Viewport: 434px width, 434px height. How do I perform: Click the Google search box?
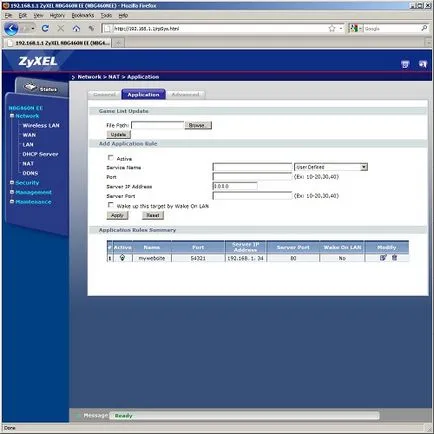tap(391, 29)
